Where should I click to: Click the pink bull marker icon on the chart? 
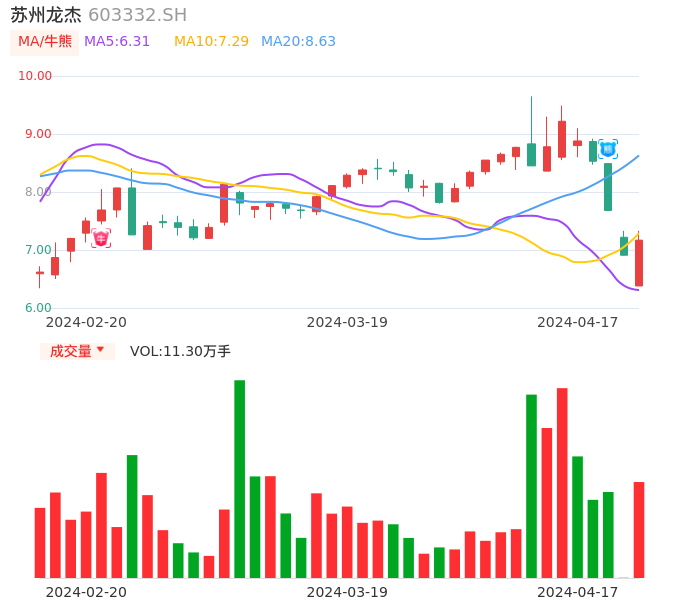(x=101, y=238)
